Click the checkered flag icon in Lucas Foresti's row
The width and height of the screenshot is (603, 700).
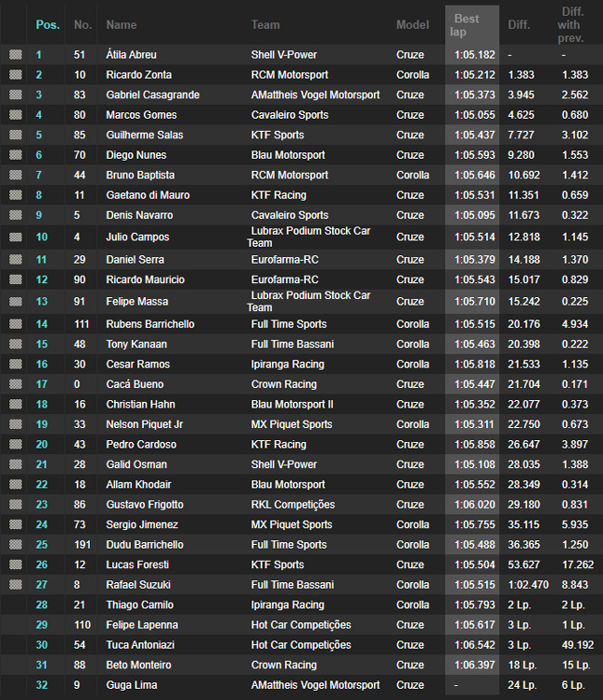tap(16, 564)
